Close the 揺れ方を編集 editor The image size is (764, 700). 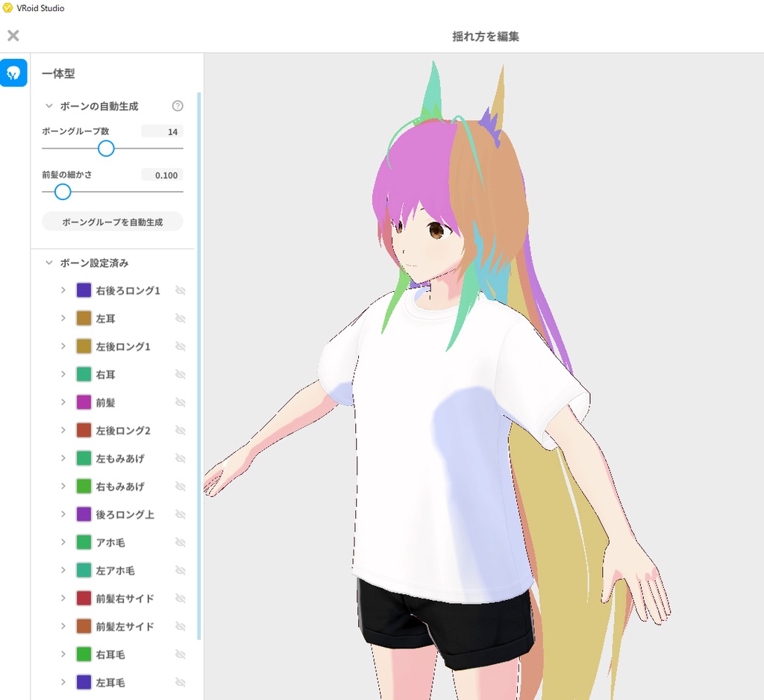pos(13,35)
